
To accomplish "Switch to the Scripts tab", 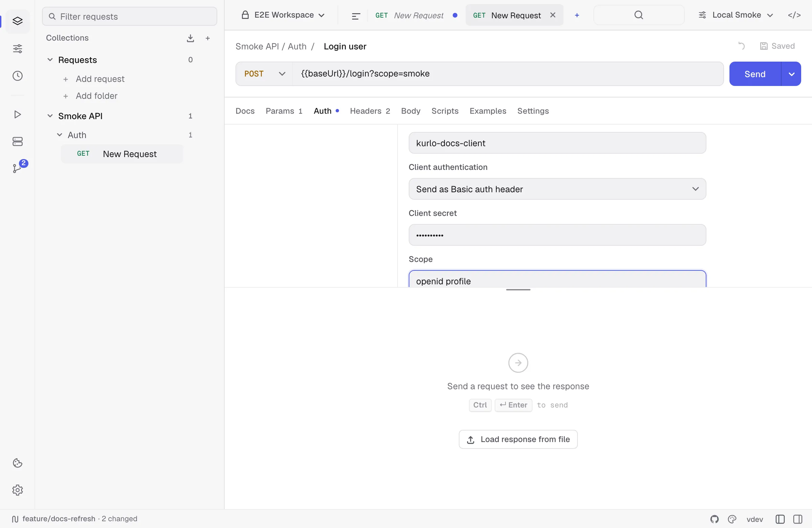I will point(445,111).
